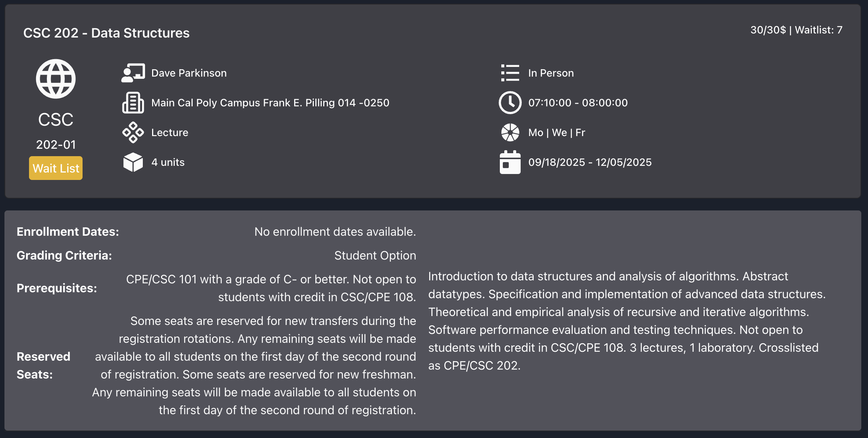Image resolution: width=868 pixels, height=438 pixels.
Task: Click the diamond component icon beside Lecture
Action: (x=133, y=132)
